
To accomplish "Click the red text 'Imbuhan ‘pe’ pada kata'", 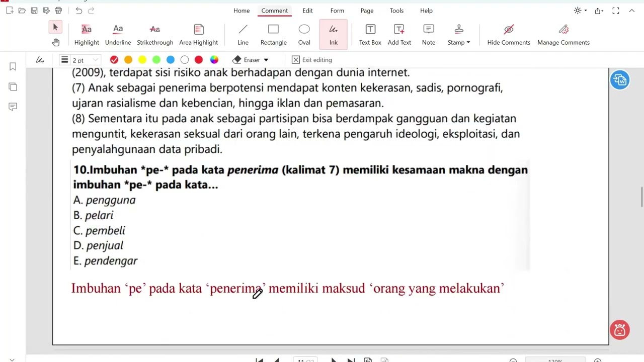I will pyautogui.click(x=137, y=289).
